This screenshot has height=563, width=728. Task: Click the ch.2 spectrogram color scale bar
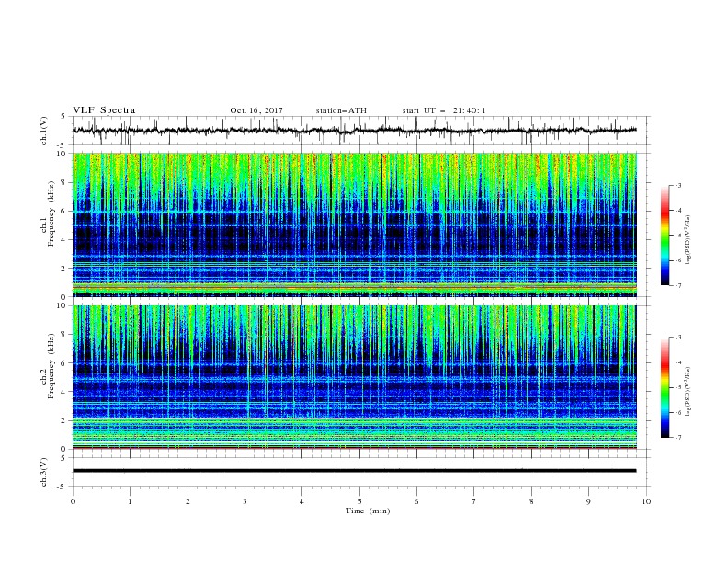click(665, 387)
